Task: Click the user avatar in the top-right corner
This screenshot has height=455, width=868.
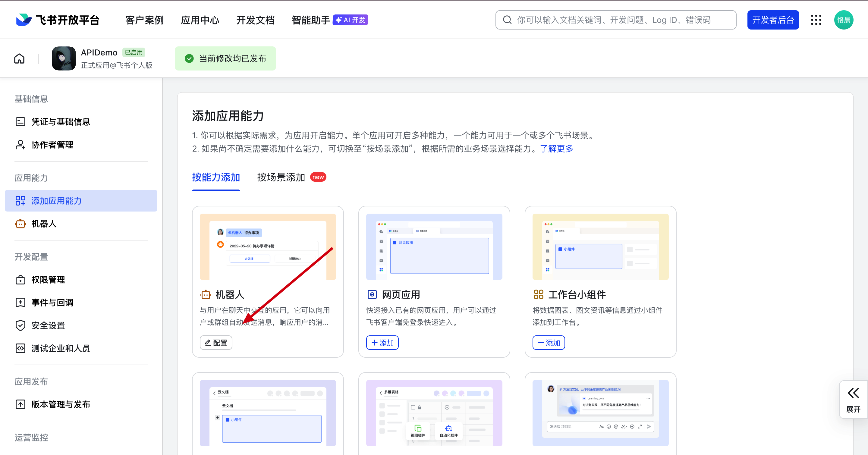Action: (x=843, y=20)
